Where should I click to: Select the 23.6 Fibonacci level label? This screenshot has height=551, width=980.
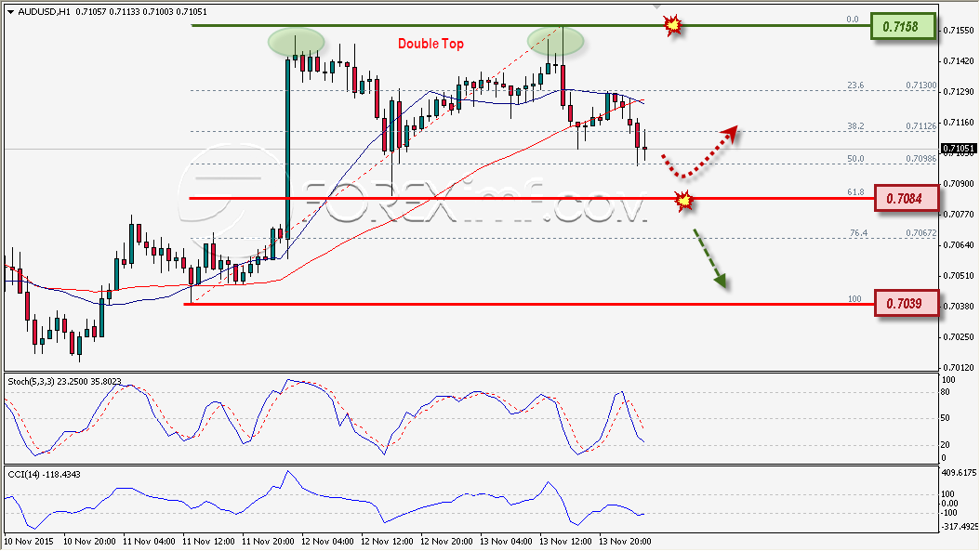855,85
